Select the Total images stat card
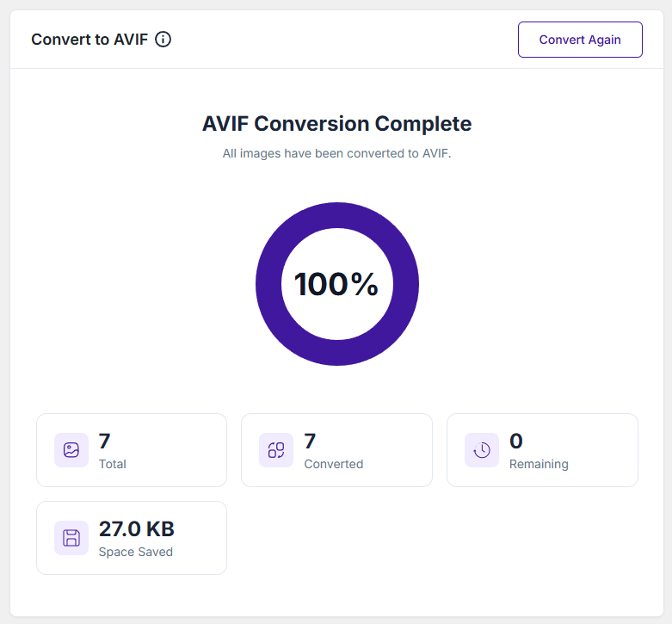Viewport: 672px width, 624px height. coord(132,450)
